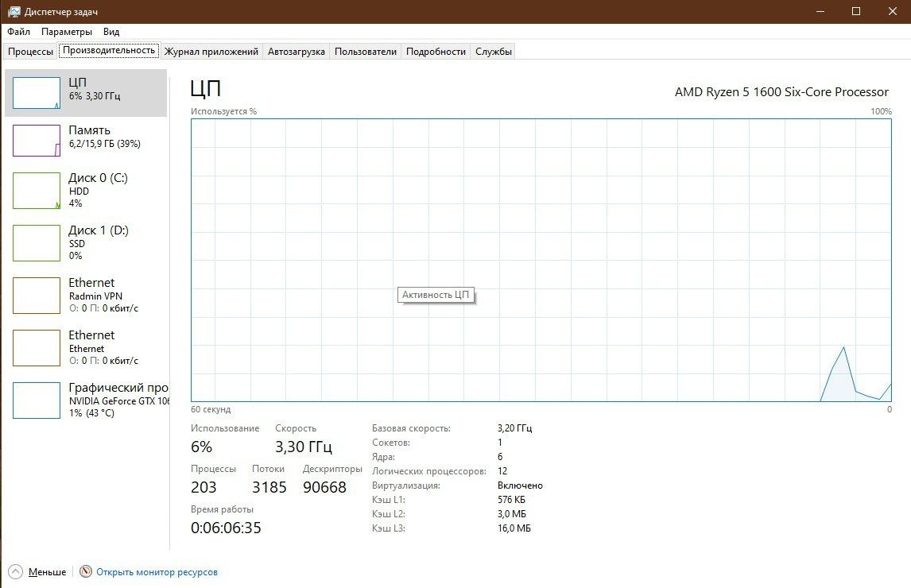Click the '60 секунд' graph axis label
The image size is (911, 588).
tap(211, 410)
